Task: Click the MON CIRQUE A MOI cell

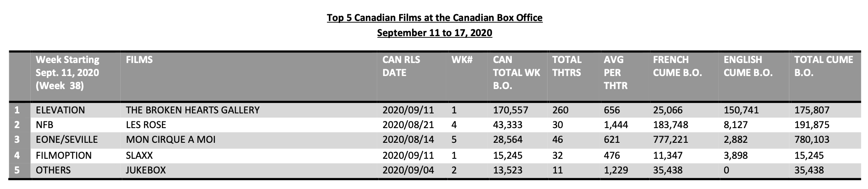Action: (x=170, y=140)
